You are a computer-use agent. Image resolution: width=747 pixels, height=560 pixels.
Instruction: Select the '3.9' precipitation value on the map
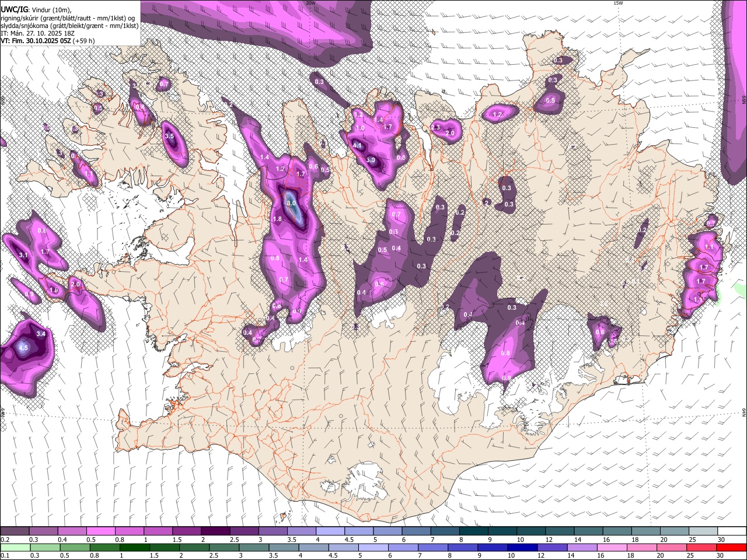(x=371, y=160)
